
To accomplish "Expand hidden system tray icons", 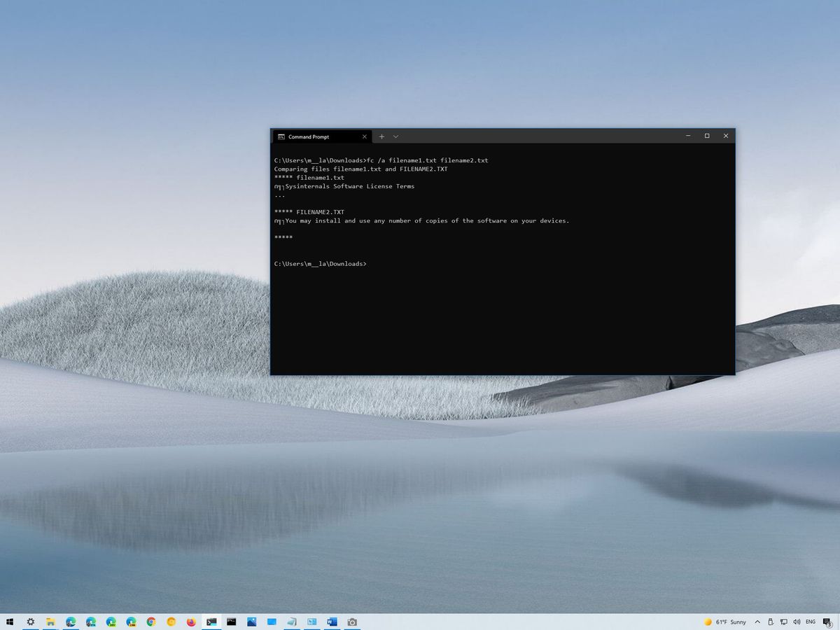I will tap(757, 622).
